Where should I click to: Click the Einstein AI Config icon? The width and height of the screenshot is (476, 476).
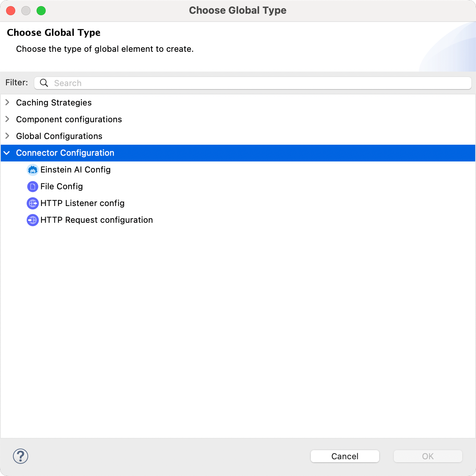click(x=33, y=170)
